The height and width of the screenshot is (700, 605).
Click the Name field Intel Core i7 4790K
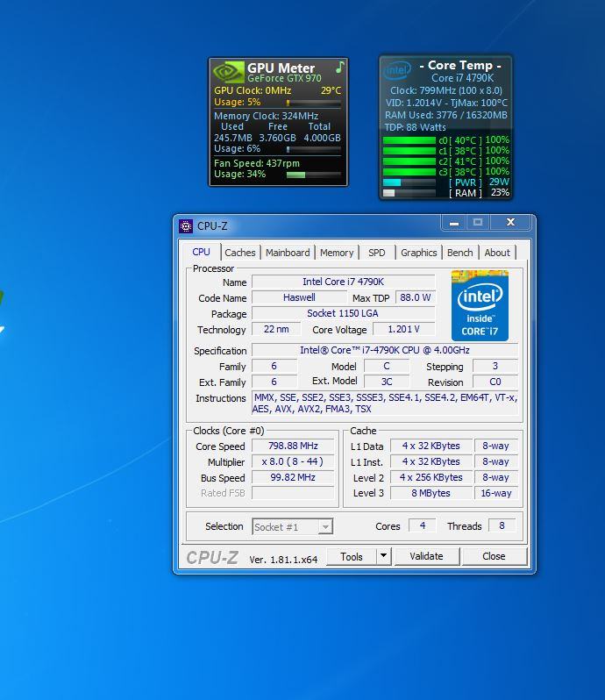coord(343,282)
